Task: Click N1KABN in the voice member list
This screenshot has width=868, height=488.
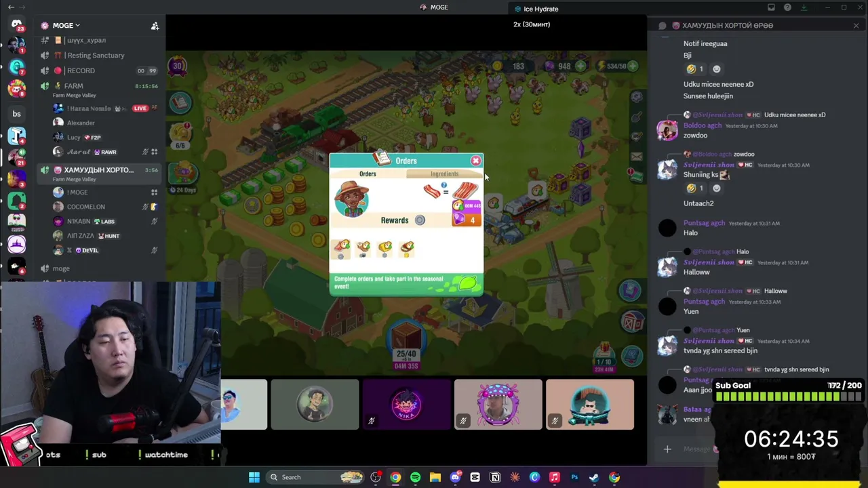Action: point(79,221)
